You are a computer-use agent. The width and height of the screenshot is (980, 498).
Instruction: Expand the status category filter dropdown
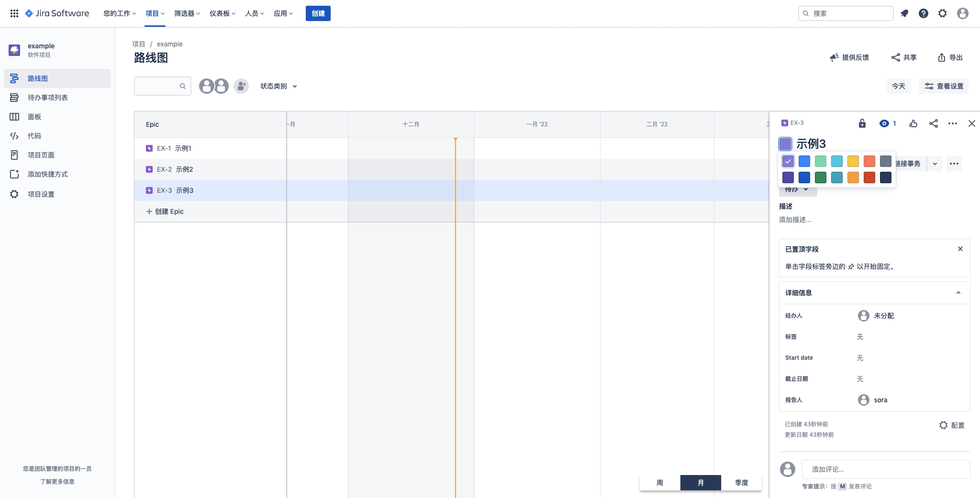(x=278, y=86)
